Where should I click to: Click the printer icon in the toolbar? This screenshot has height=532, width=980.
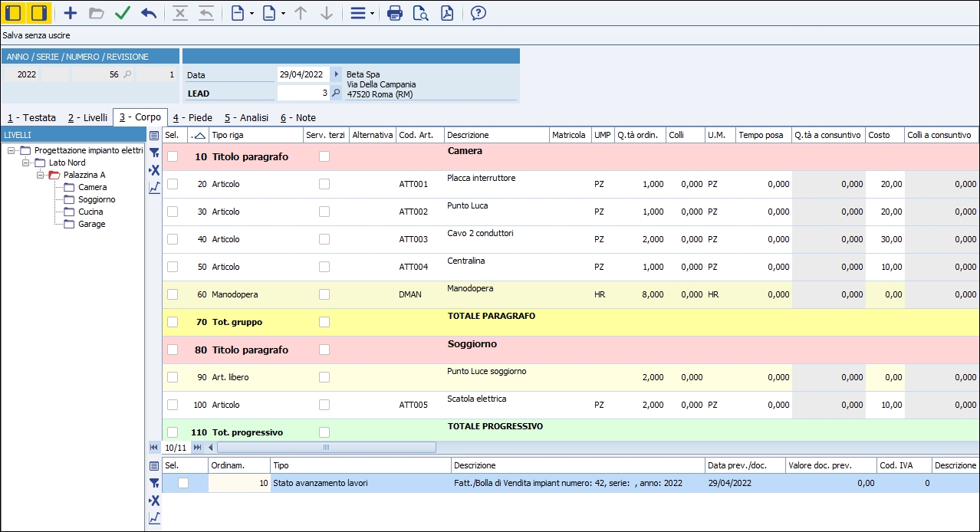pos(395,13)
